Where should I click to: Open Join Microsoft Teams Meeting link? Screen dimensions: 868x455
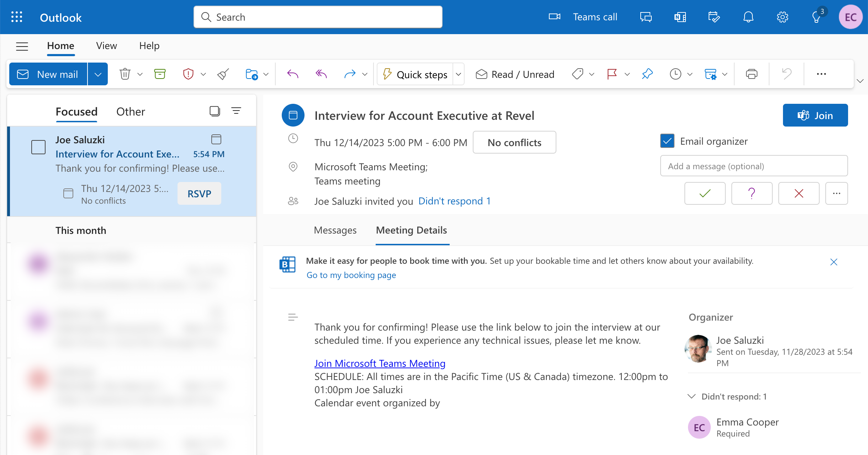380,363
